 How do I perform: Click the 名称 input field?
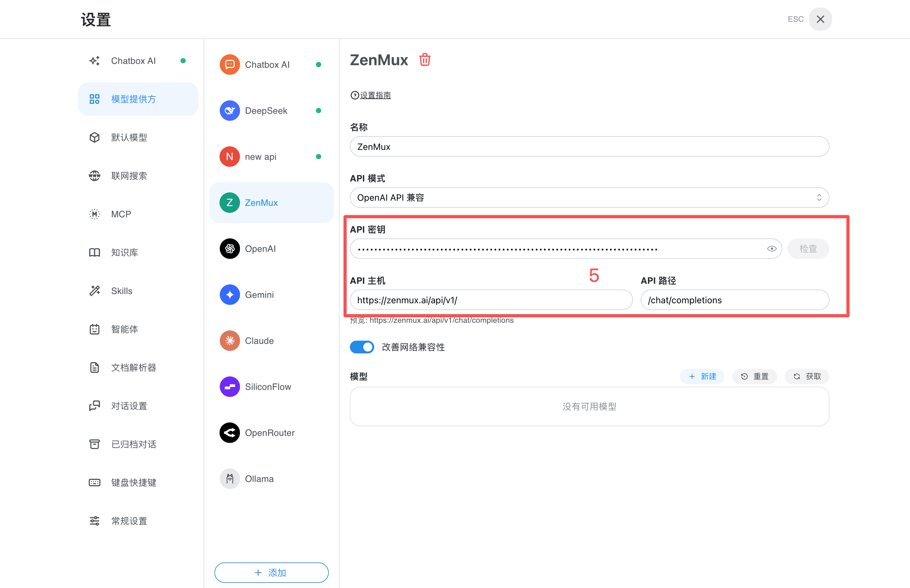[590, 147]
